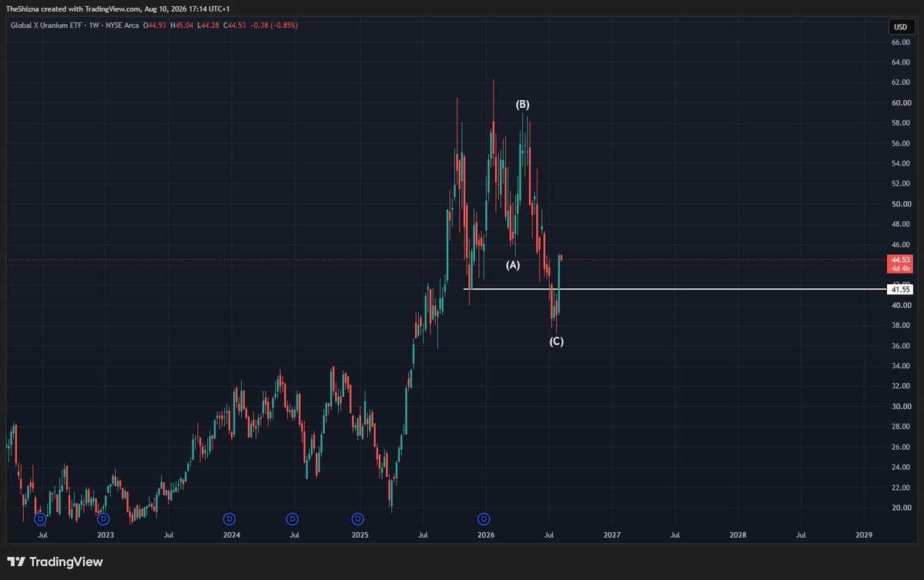
Task: Click the dividend marker left of 2026
Action: (x=484, y=519)
